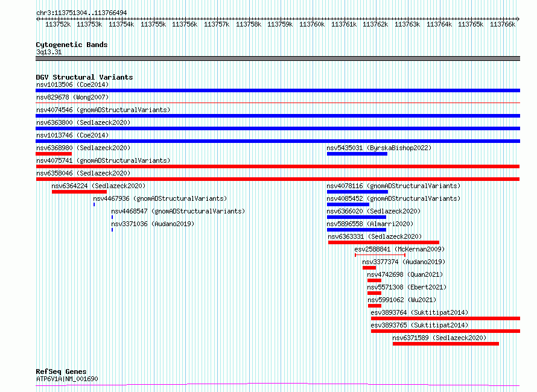
Task: Click the 113759k ruler tick label
Action: [280, 24]
